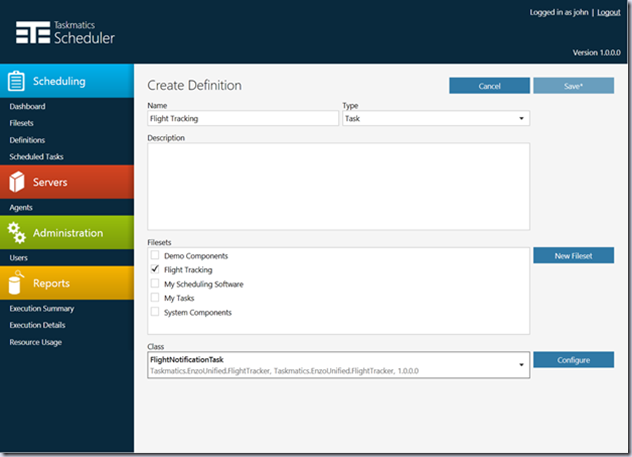Open Configure for the selected class

pos(574,360)
